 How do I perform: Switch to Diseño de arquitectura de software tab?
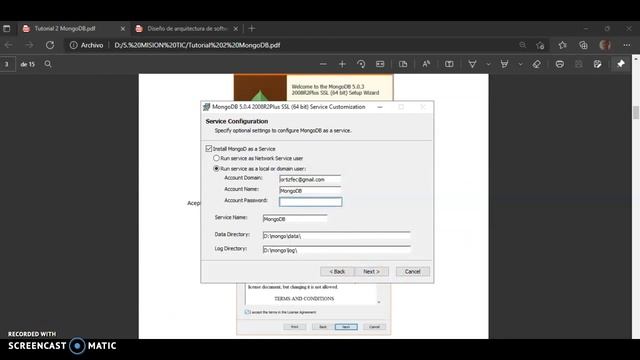click(188, 29)
